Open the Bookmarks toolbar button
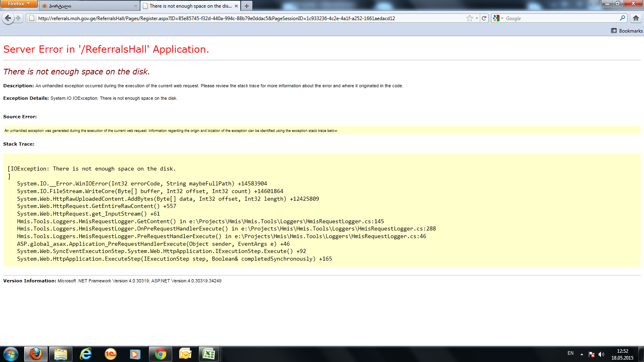The width and height of the screenshot is (644, 362). click(x=627, y=31)
